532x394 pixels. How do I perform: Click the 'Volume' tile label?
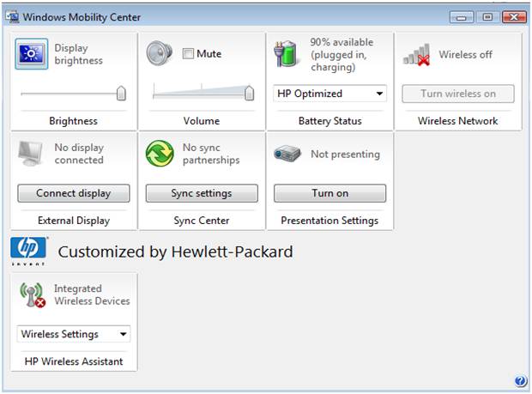point(202,121)
